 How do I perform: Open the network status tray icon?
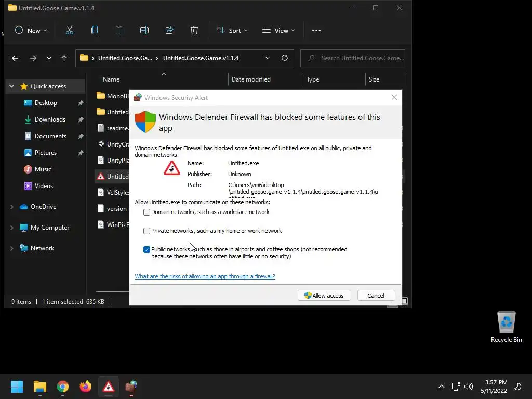[x=456, y=387]
